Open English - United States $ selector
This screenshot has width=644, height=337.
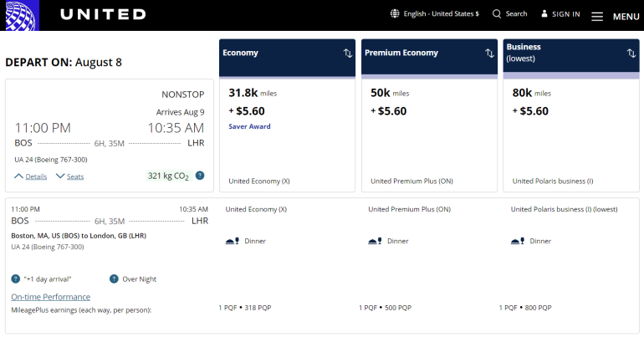[439, 14]
